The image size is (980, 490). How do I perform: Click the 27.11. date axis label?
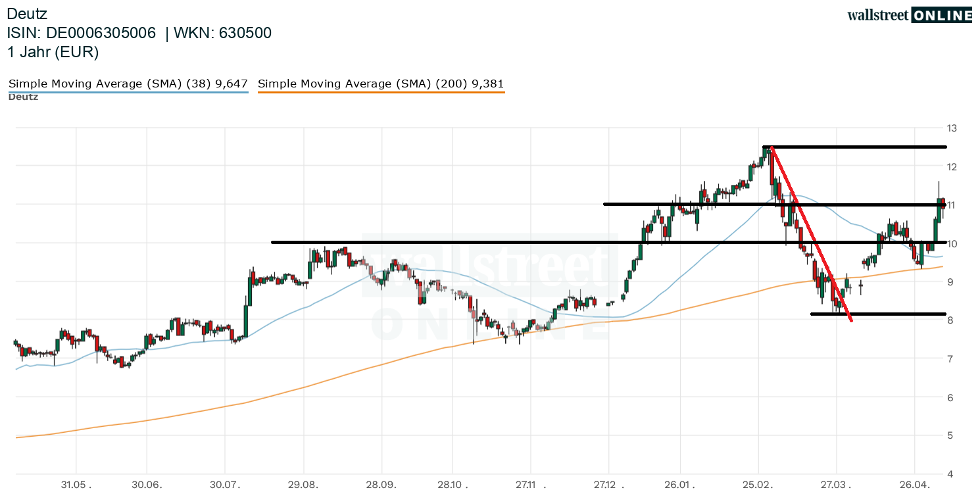click(530, 483)
